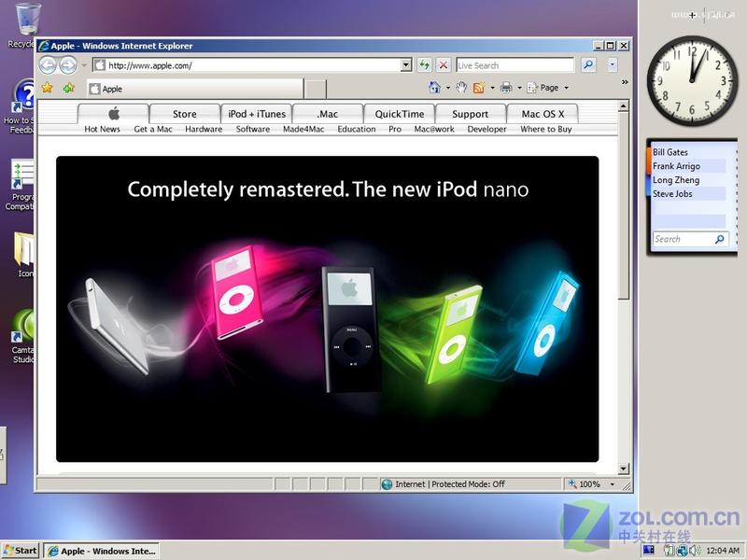Viewport: 747px width, 560px height.
Task: Expand the toolbar overflow chevron
Action: (625, 82)
